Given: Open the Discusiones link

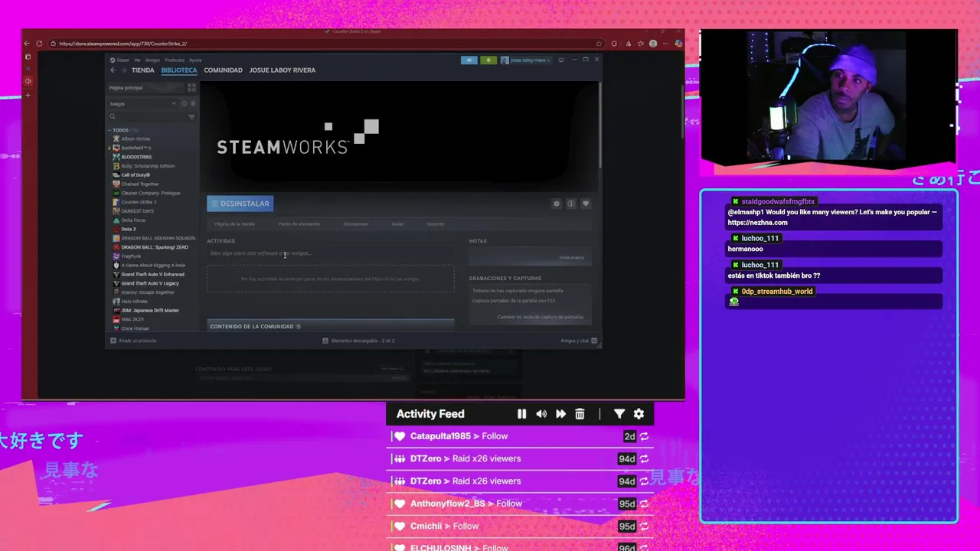Looking at the screenshot, I should [x=356, y=224].
